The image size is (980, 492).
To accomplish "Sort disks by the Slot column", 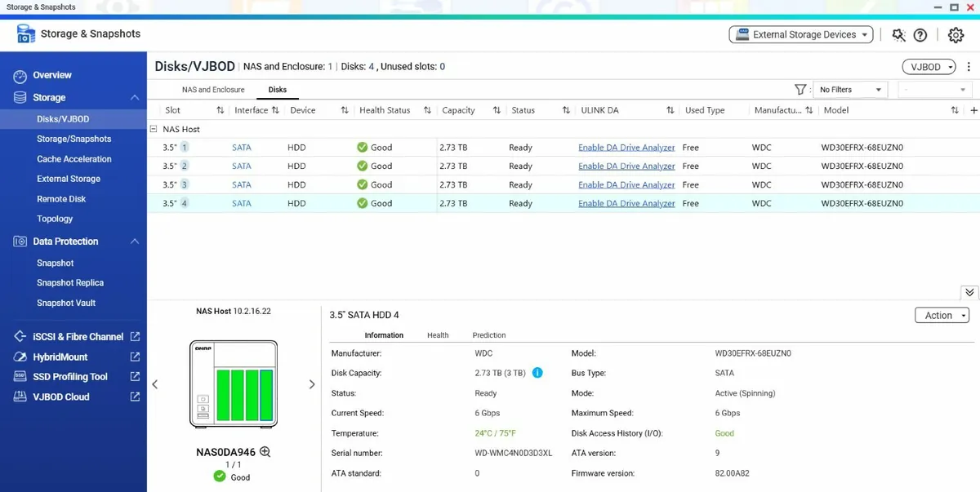I will tap(220, 110).
